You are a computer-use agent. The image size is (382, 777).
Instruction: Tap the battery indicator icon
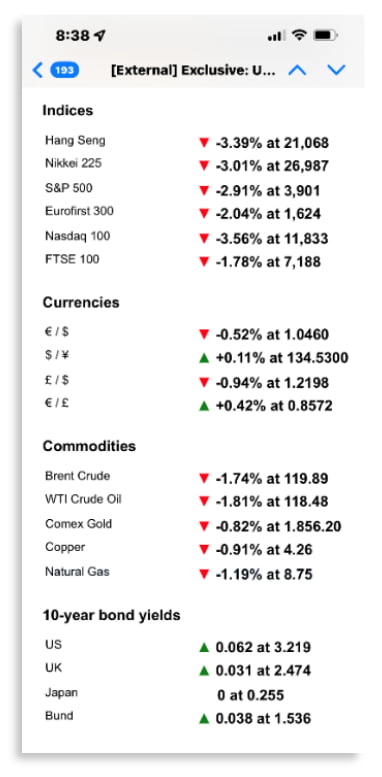pyautogui.click(x=326, y=35)
